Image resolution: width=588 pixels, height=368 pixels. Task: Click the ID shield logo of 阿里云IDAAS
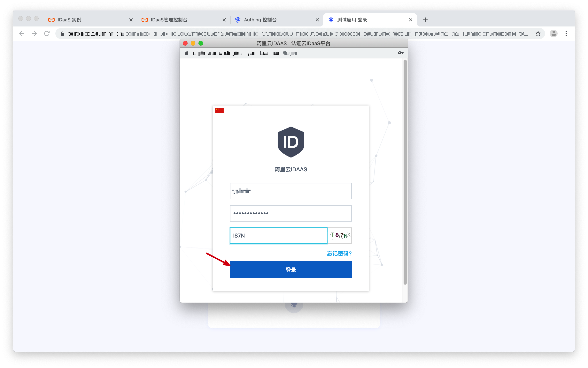[x=291, y=142]
